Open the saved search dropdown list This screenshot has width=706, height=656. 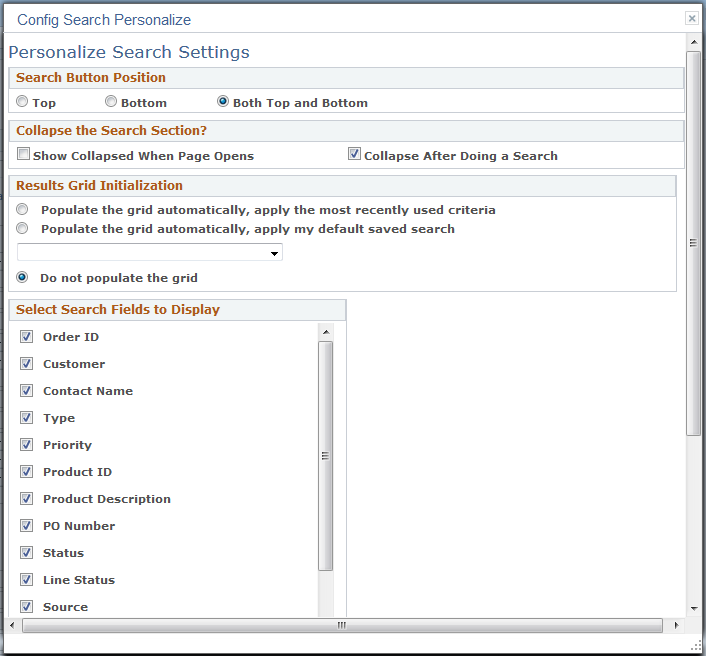click(x=274, y=254)
